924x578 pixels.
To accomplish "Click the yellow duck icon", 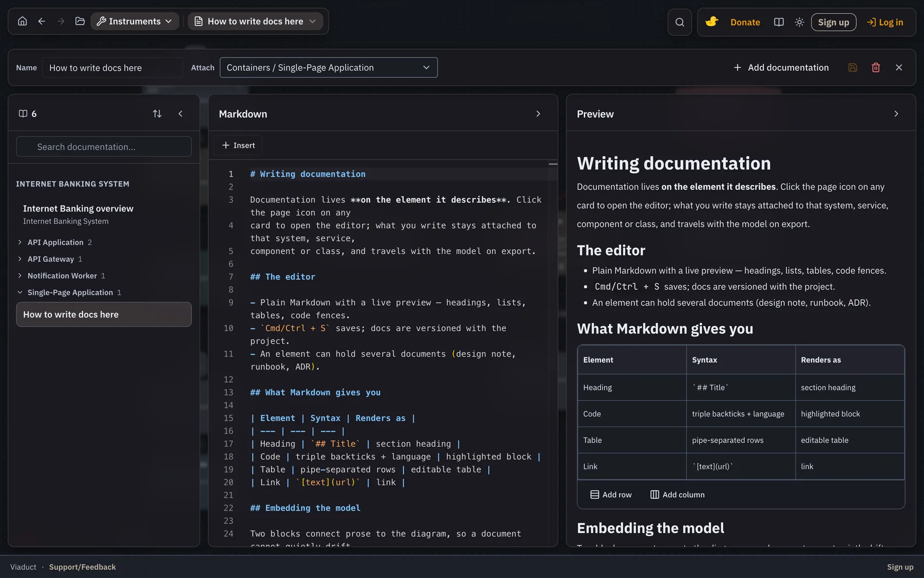I will [x=711, y=22].
